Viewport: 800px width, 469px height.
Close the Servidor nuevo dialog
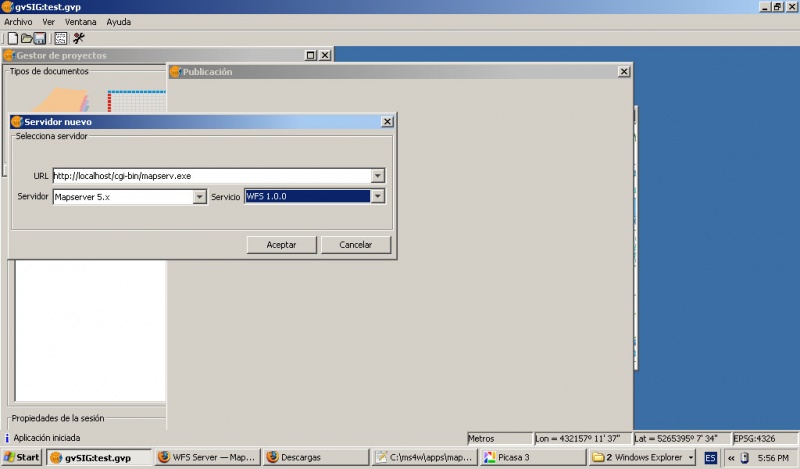click(386, 122)
